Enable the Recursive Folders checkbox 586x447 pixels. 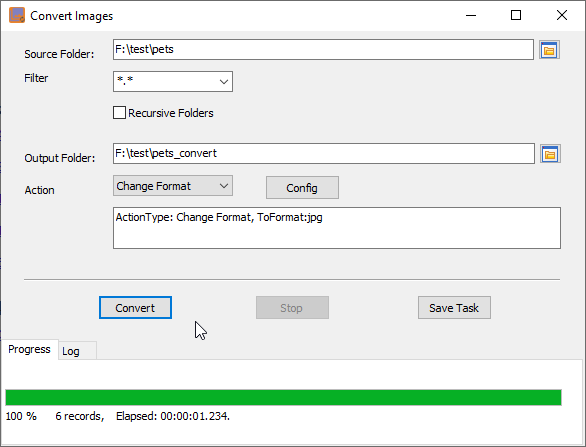(x=119, y=112)
